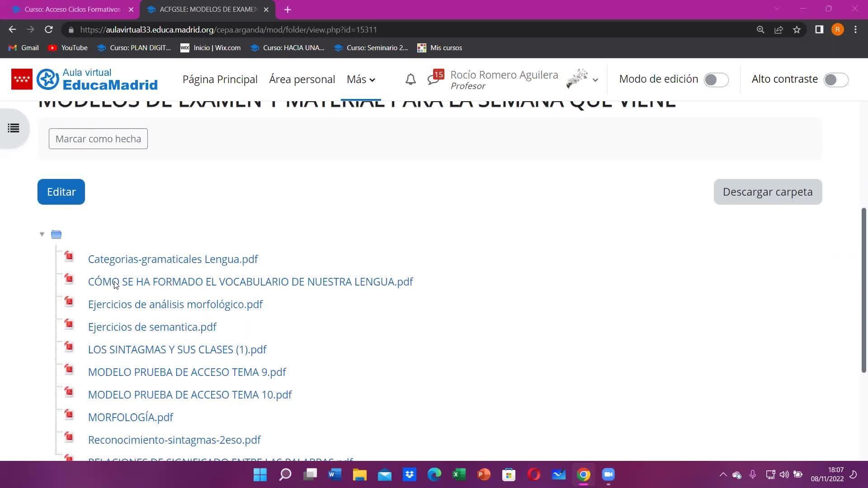Bookmark this page with star icon
Screen dimensions: 868x488
[797, 30]
